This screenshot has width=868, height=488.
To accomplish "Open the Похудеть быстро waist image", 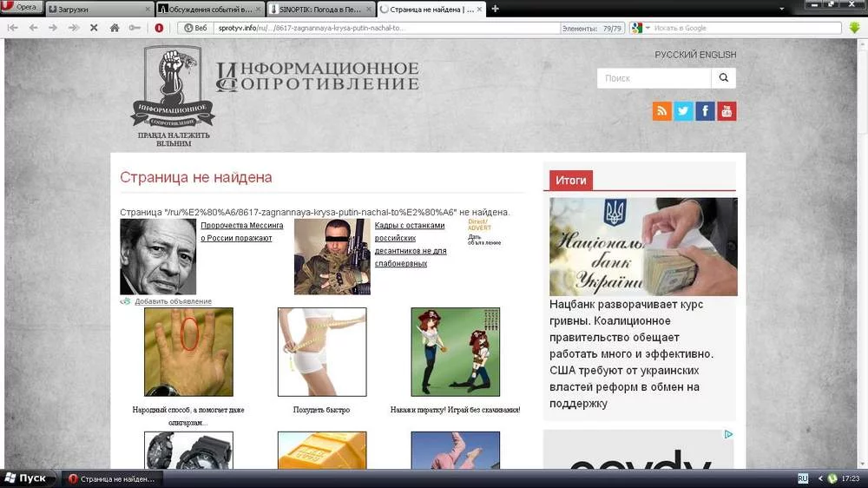I will 322,352.
